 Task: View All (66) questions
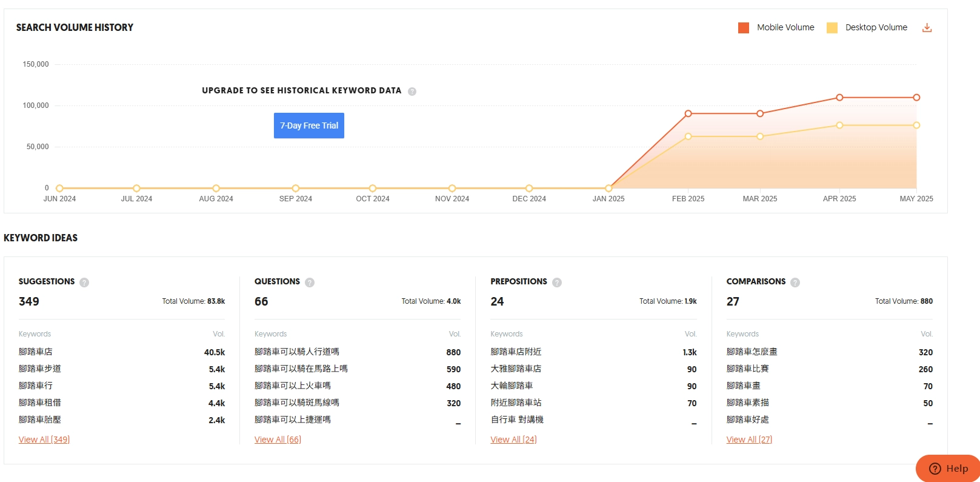click(x=278, y=440)
